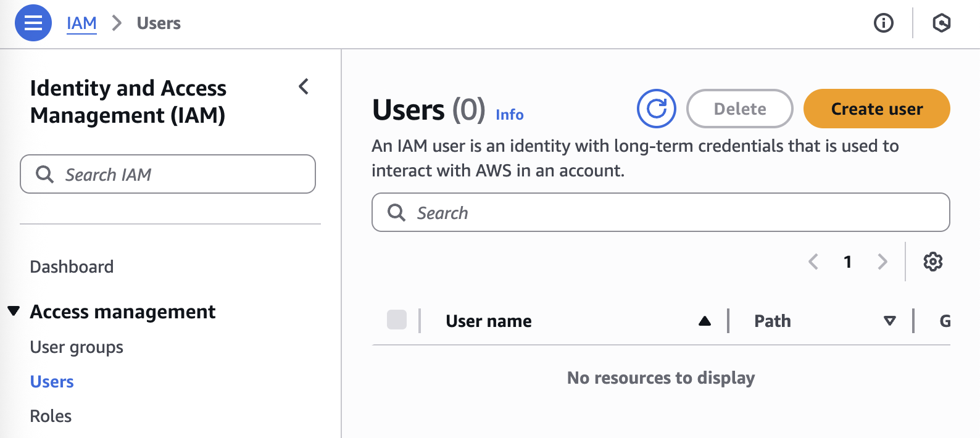
Task: Toggle the select-all users checkbox
Action: tap(397, 320)
